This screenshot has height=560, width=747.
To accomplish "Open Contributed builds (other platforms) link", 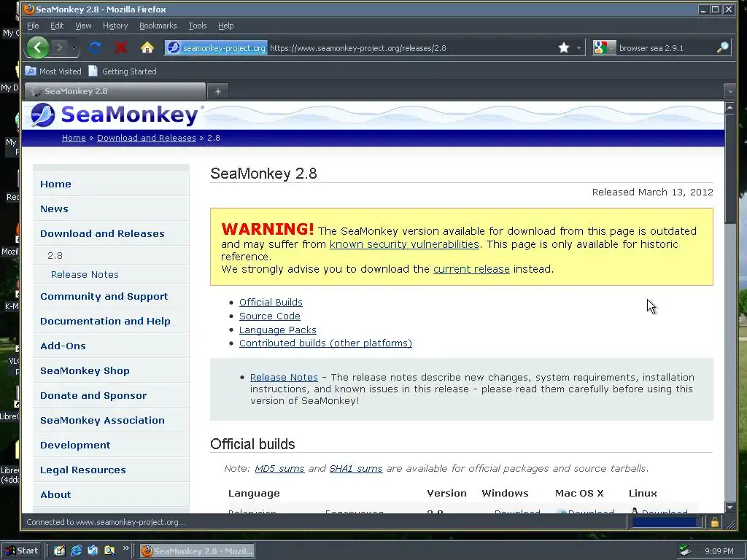I will tap(325, 343).
